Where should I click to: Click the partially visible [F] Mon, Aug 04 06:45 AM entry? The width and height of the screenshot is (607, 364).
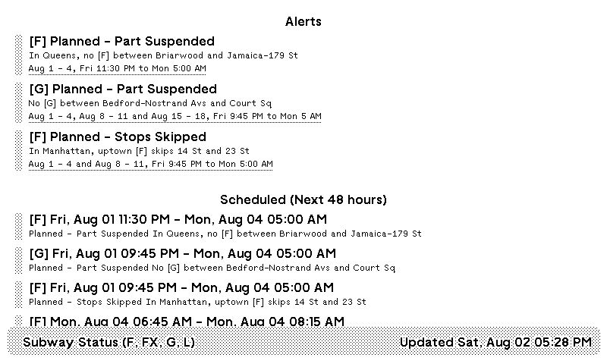(186, 322)
